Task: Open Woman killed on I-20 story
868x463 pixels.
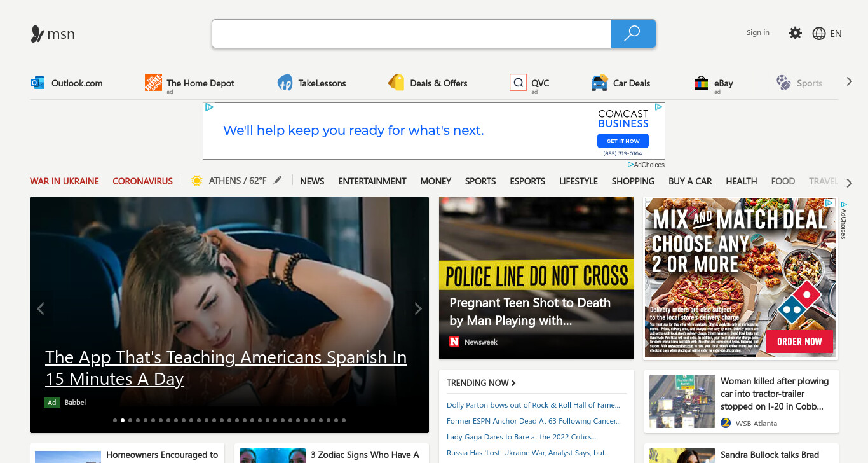Action: (775, 394)
